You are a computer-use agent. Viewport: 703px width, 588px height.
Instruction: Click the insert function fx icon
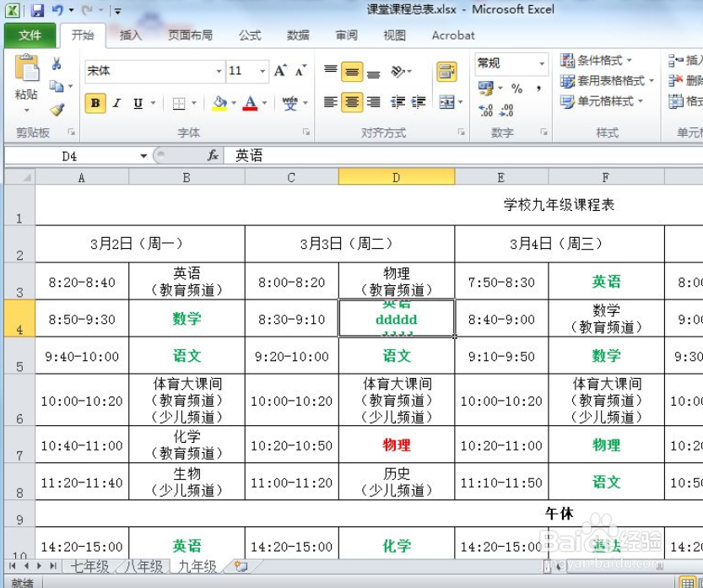click(x=213, y=155)
